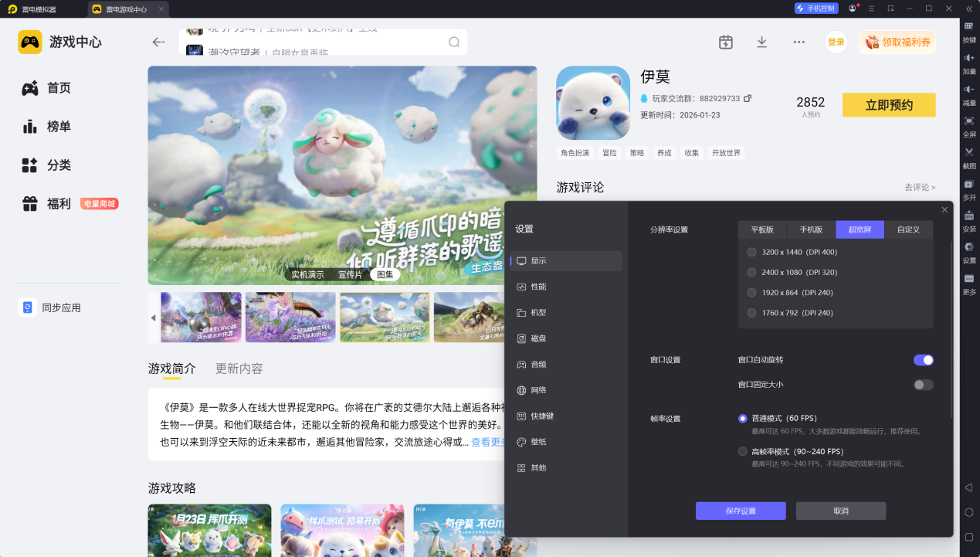Screen dimensions: 980x557
Task: Open the three-dot more options icon
Action: (x=799, y=42)
